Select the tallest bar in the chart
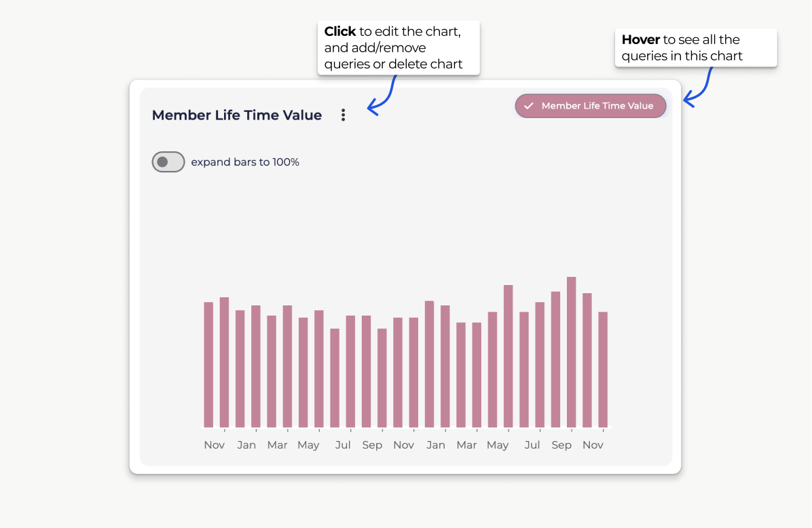The image size is (812, 528). click(x=572, y=352)
